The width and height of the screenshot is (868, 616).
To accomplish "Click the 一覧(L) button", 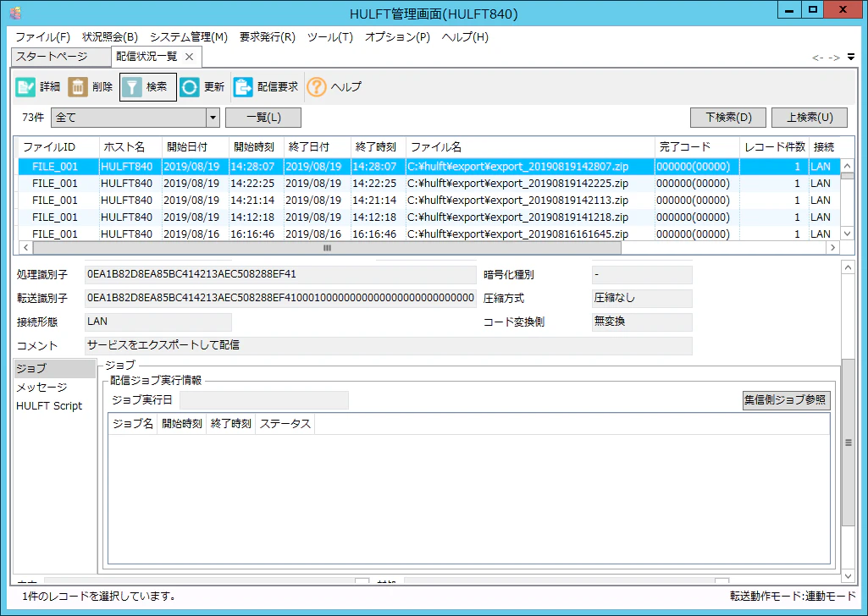I will pos(263,118).
